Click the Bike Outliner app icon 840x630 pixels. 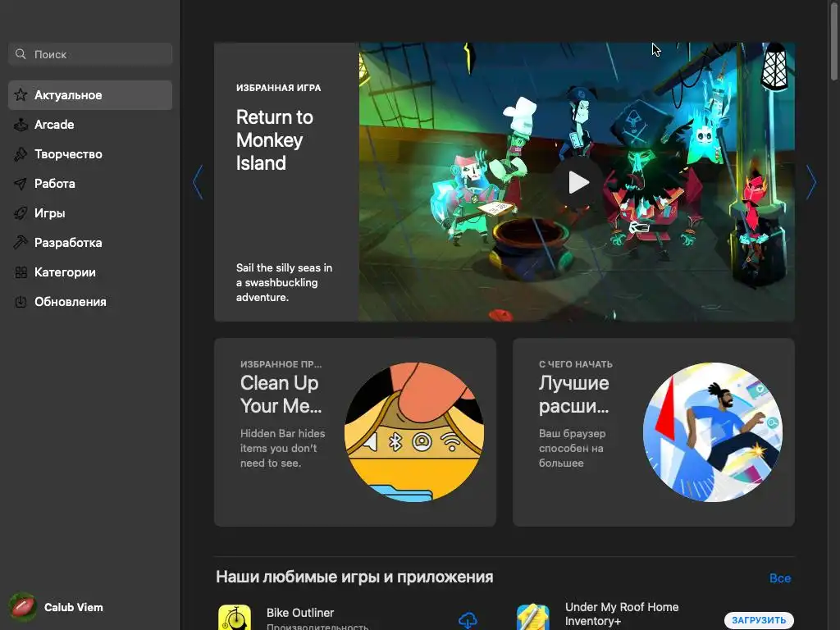[235, 618]
